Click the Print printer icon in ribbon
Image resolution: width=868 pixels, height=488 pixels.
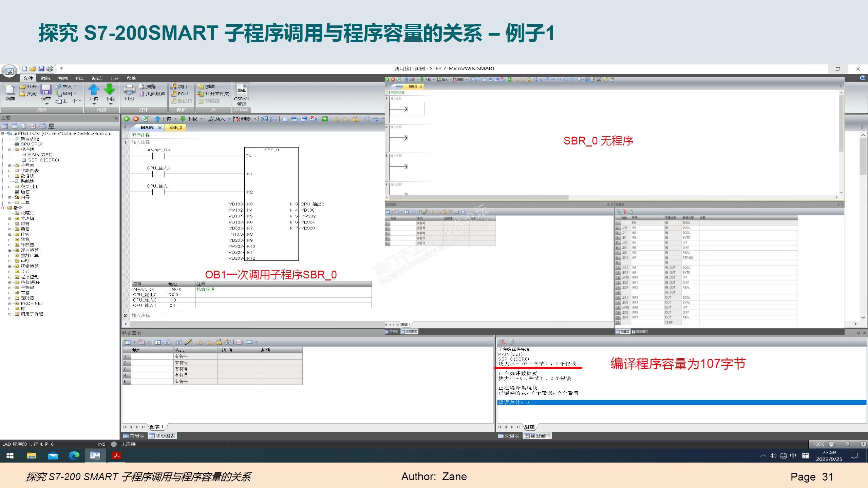129,90
